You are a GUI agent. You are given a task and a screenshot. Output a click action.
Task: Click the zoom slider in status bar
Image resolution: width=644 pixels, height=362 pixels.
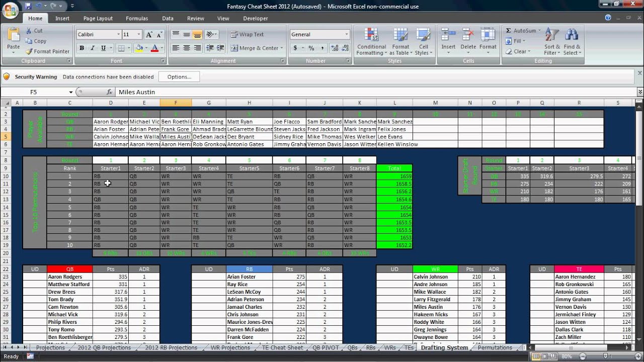pos(605,356)
